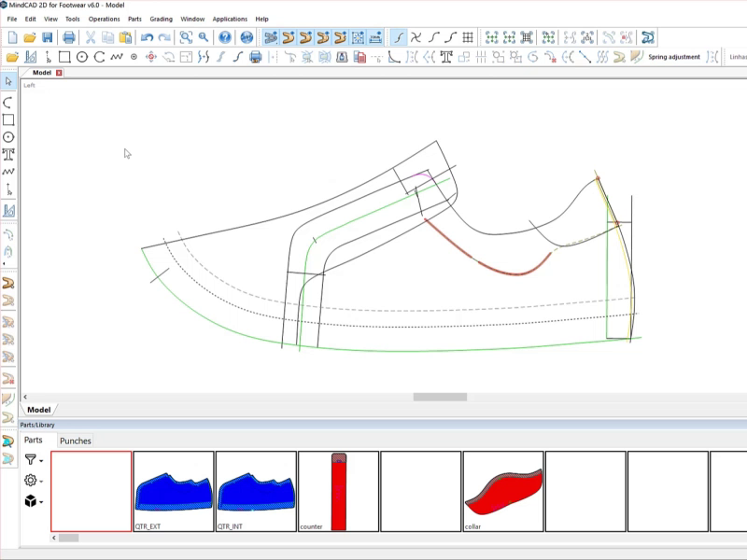This screenshot has width=747, height=560.
Task: Pick the arrow selection pointer tool
Action: (8, 81)
